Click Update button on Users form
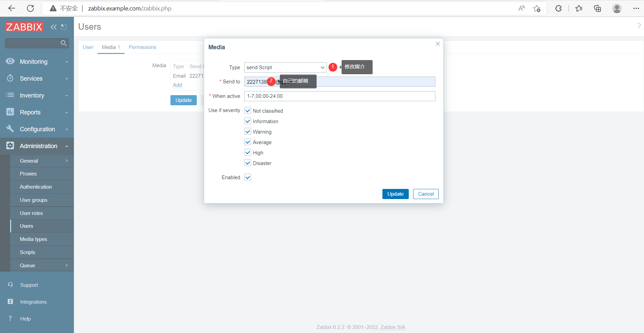644x333 pixels. pos(184,100)
